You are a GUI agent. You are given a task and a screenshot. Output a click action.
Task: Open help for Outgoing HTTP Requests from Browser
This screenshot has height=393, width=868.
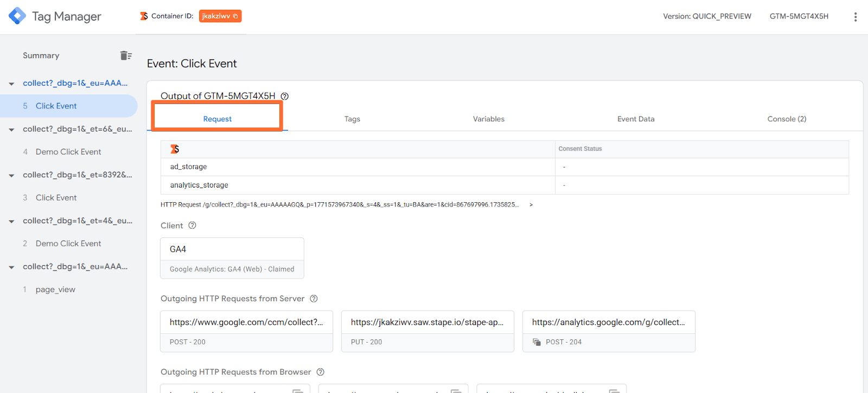[321, 372]
